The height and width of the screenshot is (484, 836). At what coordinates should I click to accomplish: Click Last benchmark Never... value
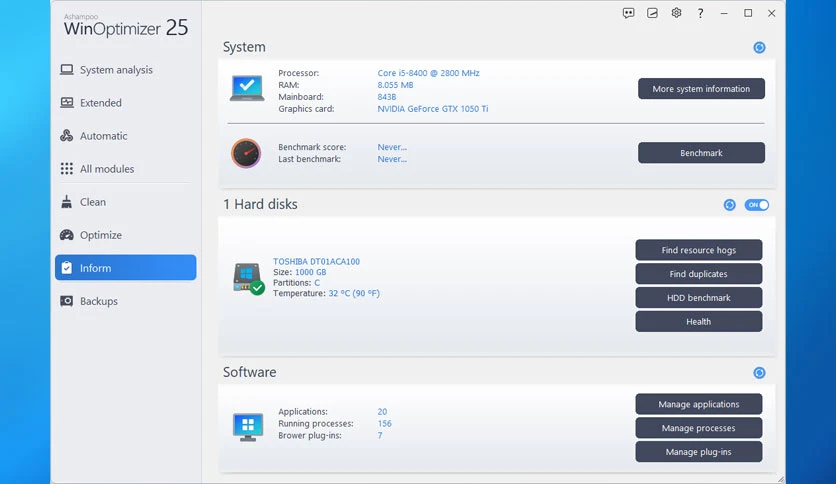pos(392,159)
